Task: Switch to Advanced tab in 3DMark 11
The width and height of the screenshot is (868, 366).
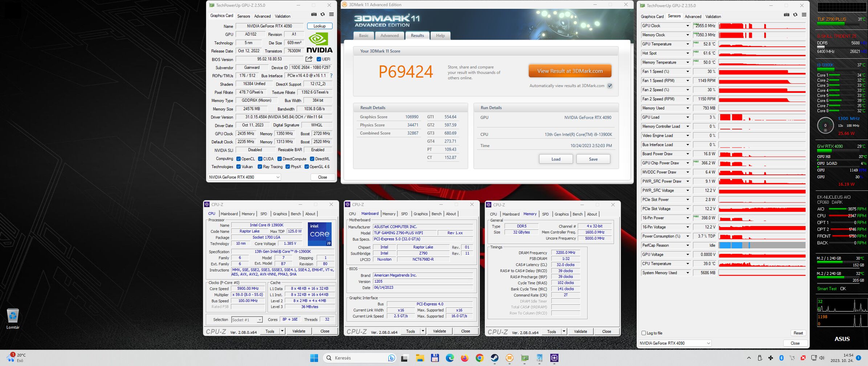Action: [x=390, y=36]
